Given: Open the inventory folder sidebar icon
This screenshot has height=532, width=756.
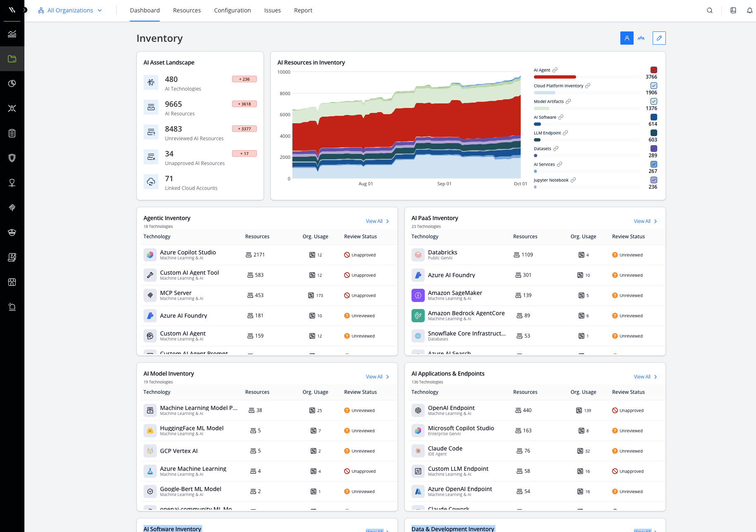Looking at the screenshot, I should (x=12, y=59).
